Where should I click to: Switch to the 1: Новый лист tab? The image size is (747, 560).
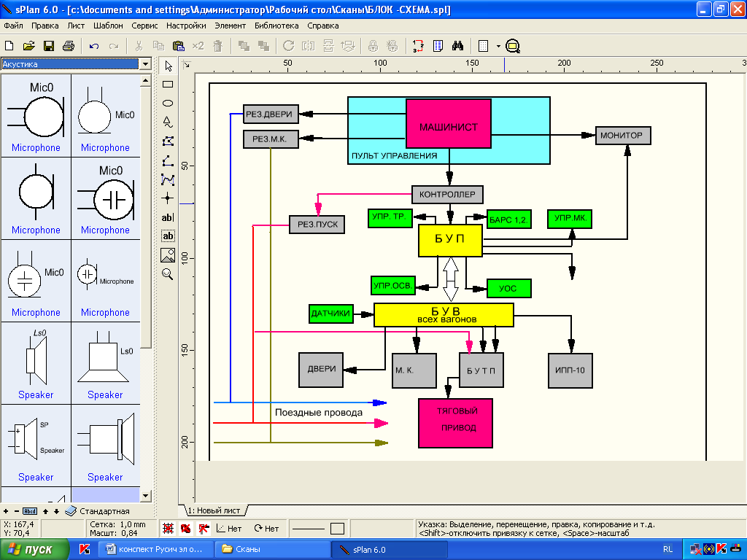click(x=214, y=510)
